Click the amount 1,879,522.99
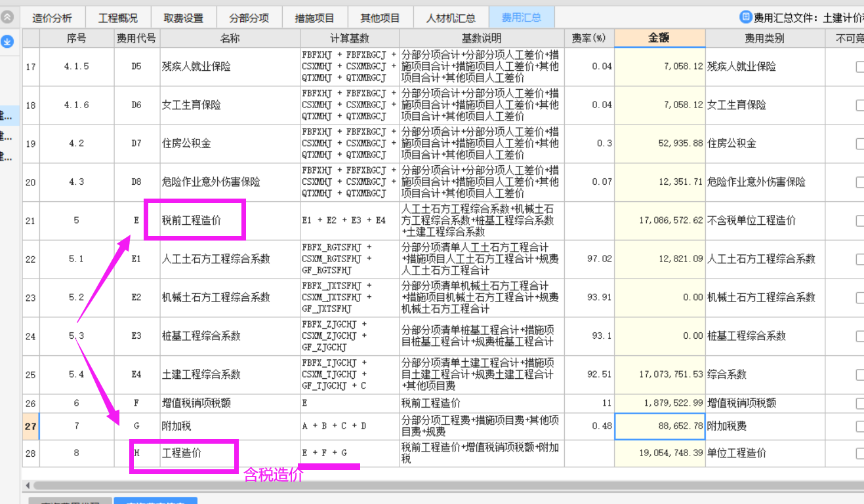The height and width of the screenshot is (504, 864). pyautogui.click(x=660, y=403)
